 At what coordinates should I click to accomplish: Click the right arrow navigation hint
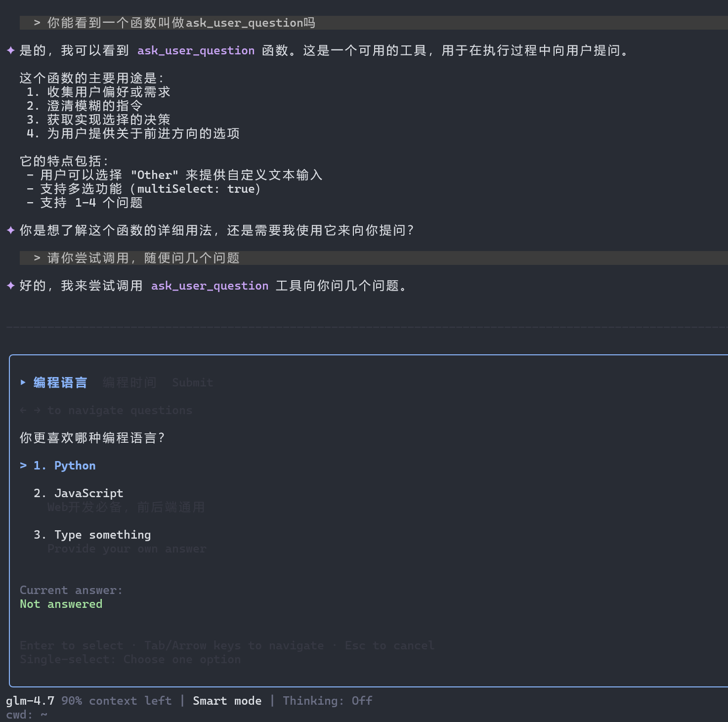coord(37,410)
